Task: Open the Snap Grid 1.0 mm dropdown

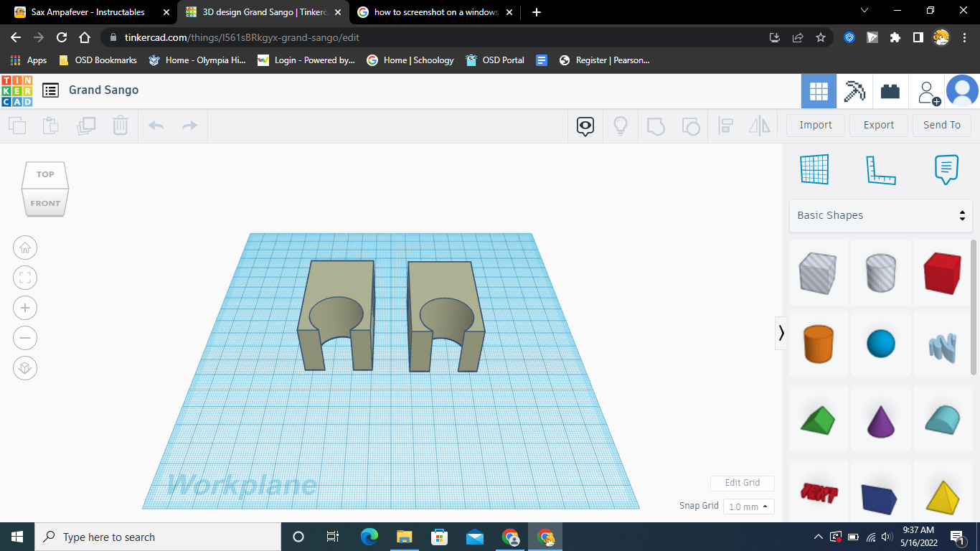Action: [749, 507]
